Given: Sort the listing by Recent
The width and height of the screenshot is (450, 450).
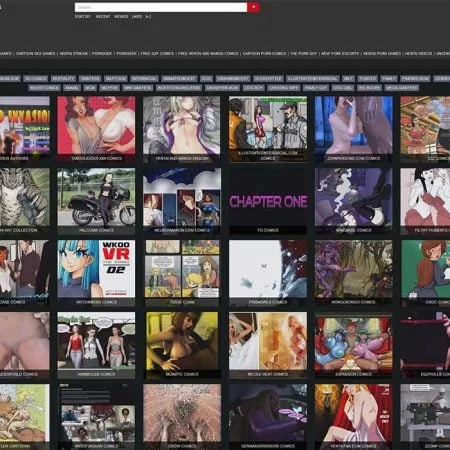Looking at the screenshot, I should point(103,17).
